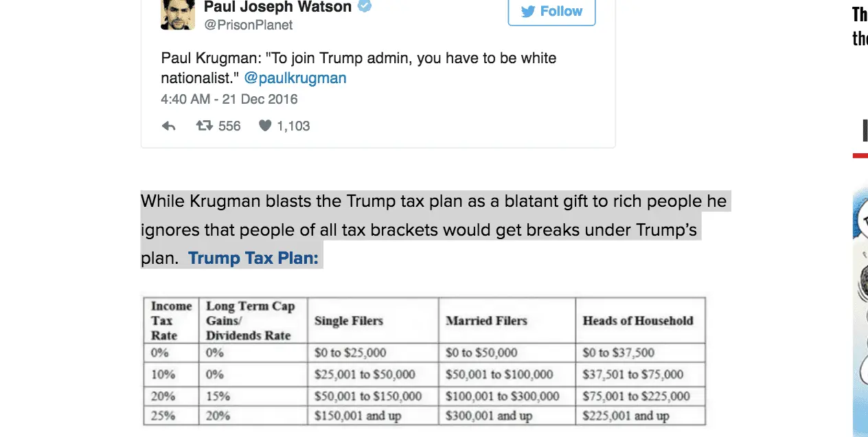This screenshot has width=868, height=437.
Task: Click the @PrisonPlanet handle
Action: pyautogui.click(x=248, y=25)
